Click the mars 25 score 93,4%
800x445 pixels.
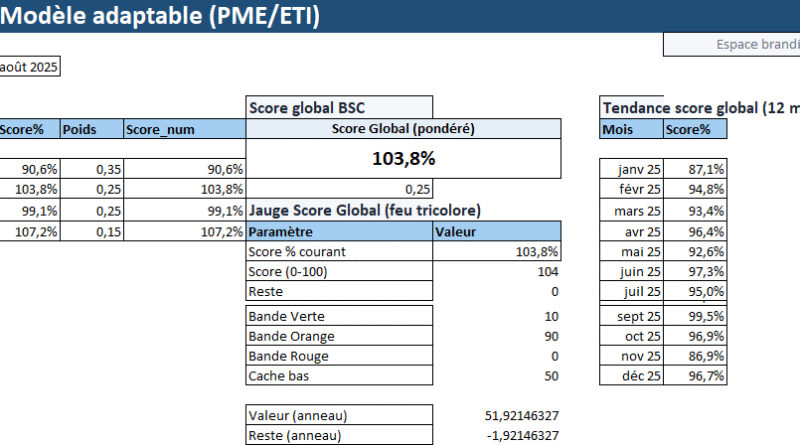click(695, 210)
